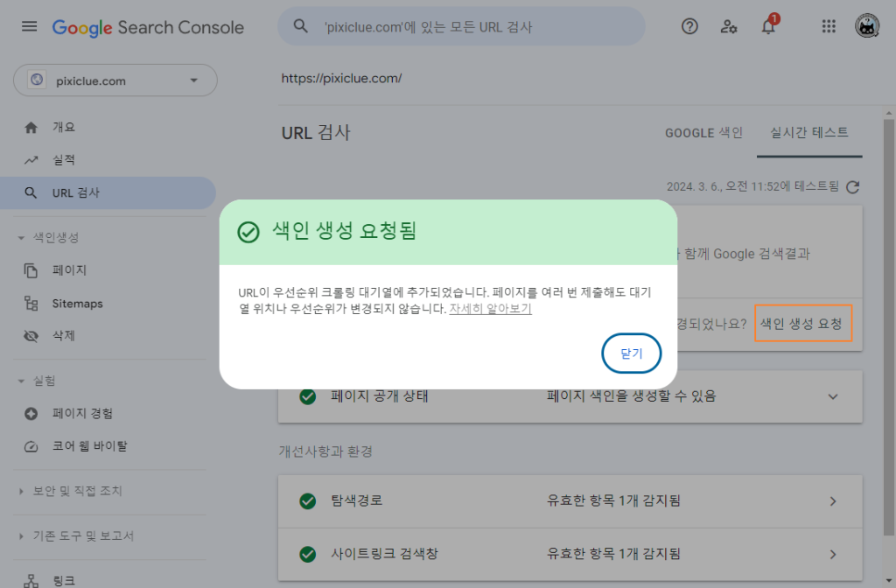Close the dialog with 닫기 button
Viewport: 896px width, 588px height.
[632, 353]
